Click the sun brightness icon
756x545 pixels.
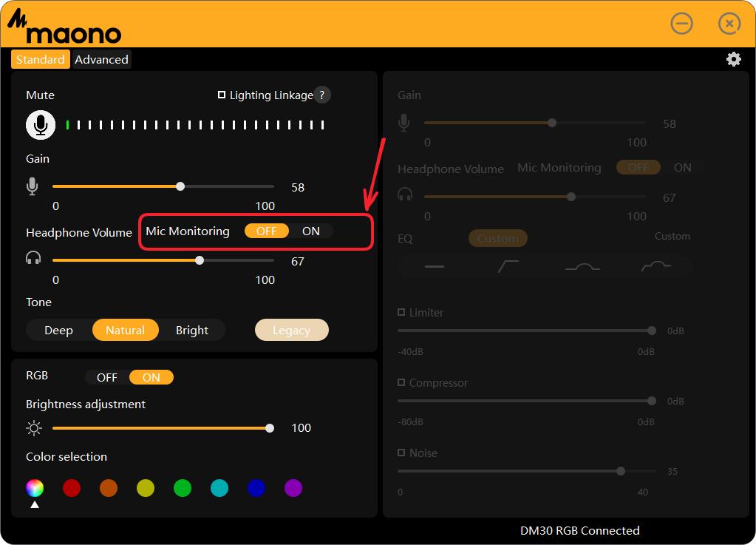coord(34,428)
